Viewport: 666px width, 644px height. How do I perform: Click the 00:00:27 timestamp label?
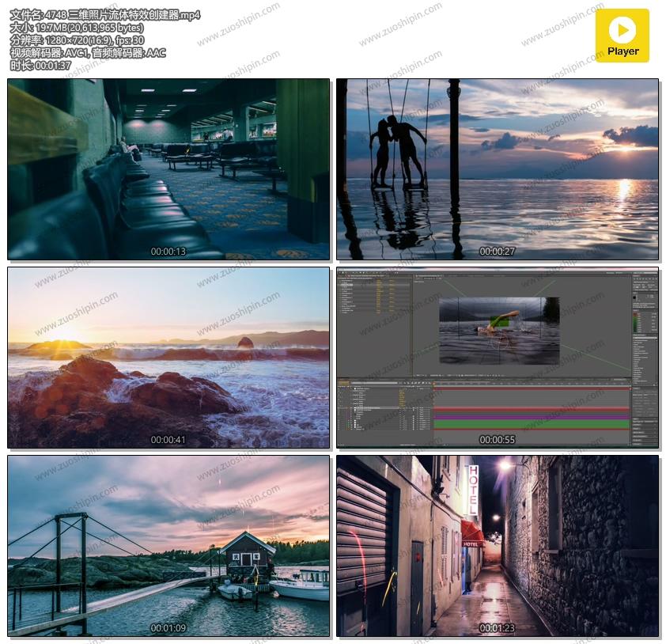(497, 252)
